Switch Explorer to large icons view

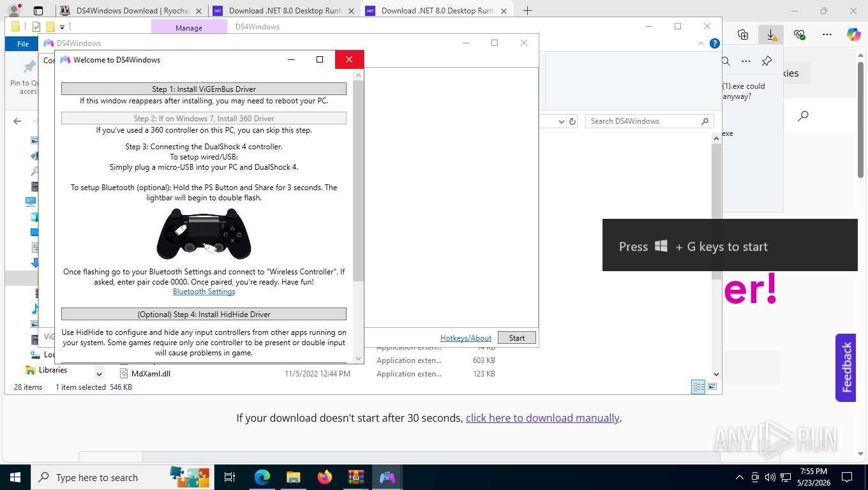click(712, 387)
